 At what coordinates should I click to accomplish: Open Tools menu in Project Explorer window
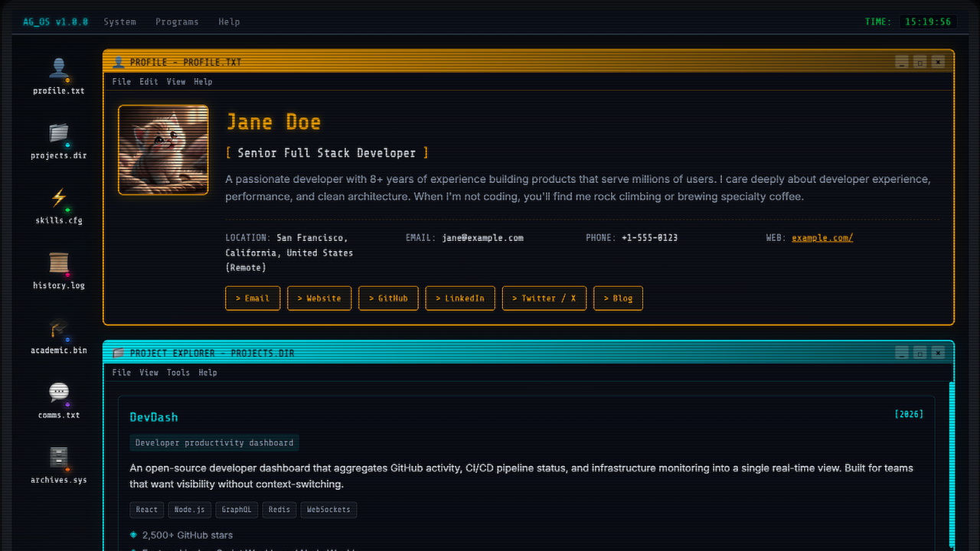tap(178, 373)
